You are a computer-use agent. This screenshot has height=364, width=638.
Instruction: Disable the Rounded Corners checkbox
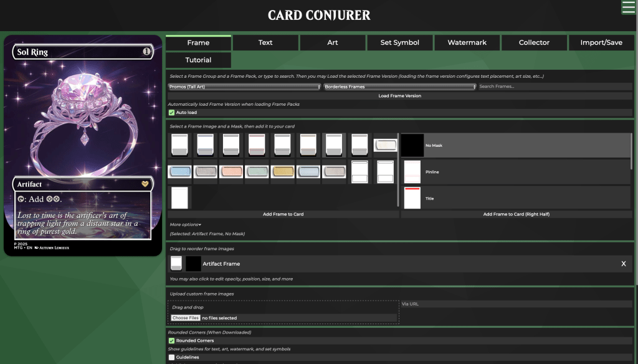[x=172, y=341]
